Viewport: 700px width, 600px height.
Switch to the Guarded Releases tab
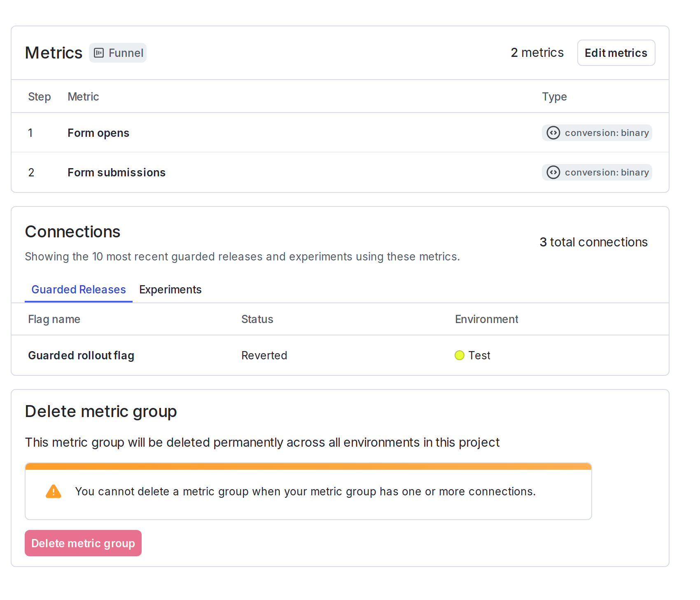[x=78, y=290]
